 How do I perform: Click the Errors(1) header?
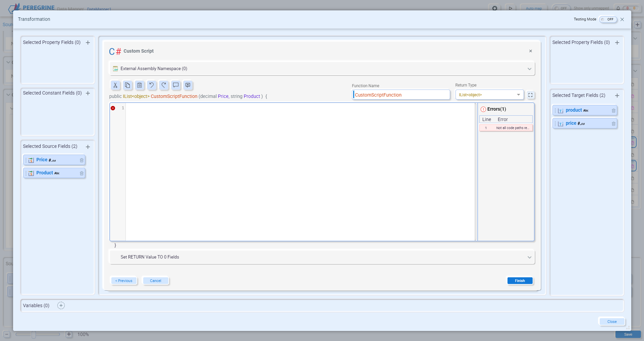pyautogui.click(x=493, y=109)
